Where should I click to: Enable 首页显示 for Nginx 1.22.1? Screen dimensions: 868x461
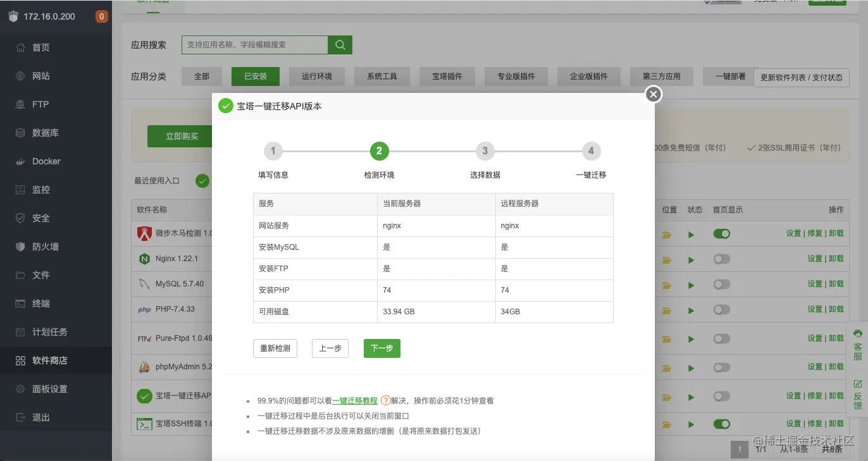(x=722, y=259)
